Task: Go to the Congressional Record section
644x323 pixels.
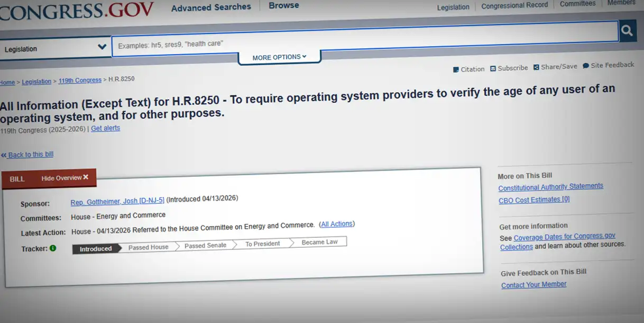Action: 514,6
